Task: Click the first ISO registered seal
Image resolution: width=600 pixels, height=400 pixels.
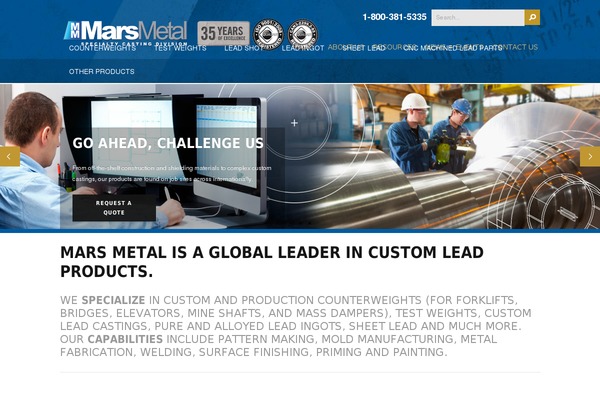Action: click(x=268, y=34)
